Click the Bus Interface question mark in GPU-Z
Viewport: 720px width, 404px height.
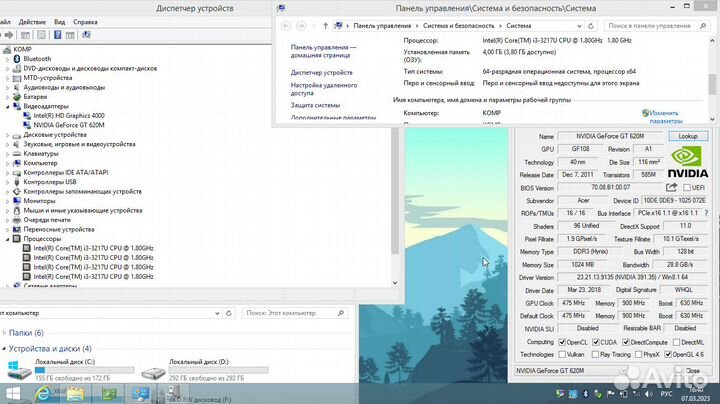pos(706,213)
